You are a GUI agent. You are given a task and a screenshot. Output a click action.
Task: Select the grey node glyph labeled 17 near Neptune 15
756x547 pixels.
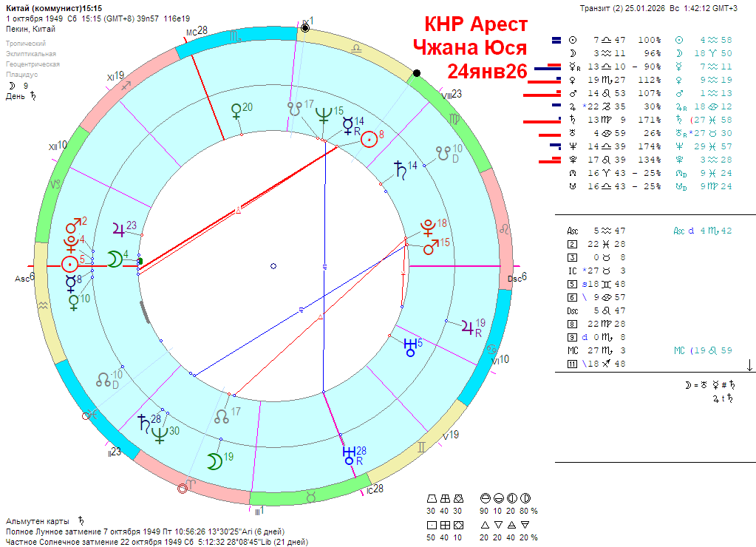click(x=295, y=109)
